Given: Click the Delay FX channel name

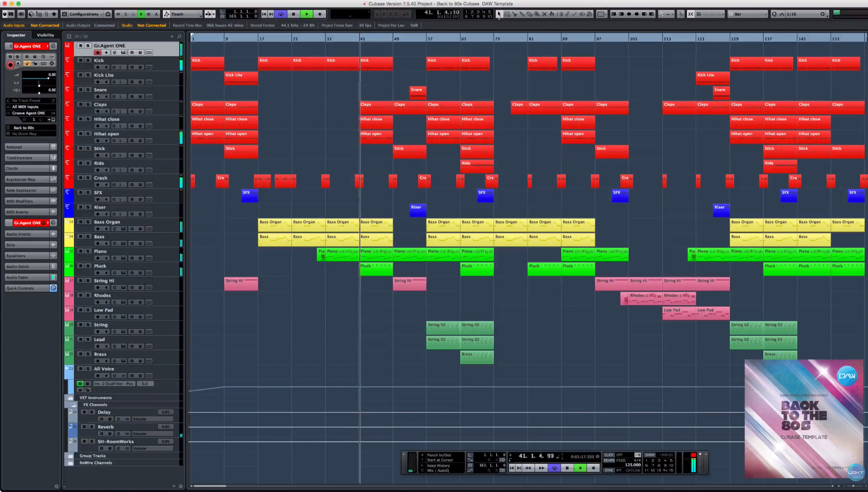Looking at the screenshot, I should (104, 412).
